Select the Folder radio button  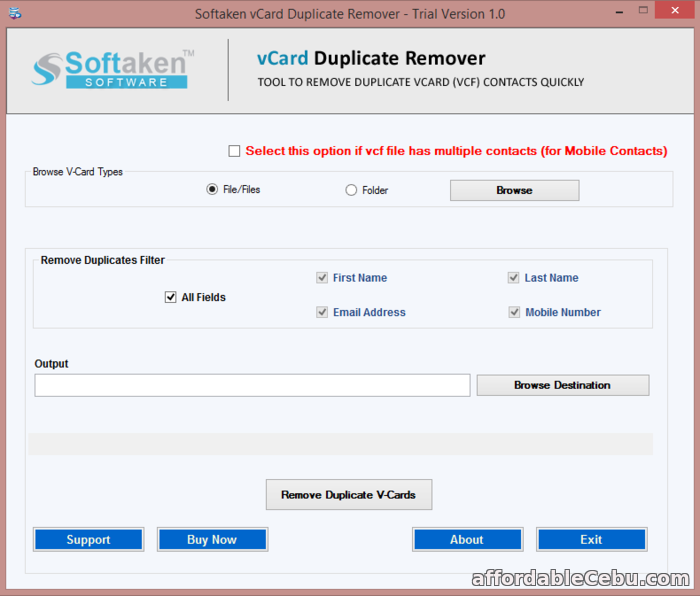(351, 190)
